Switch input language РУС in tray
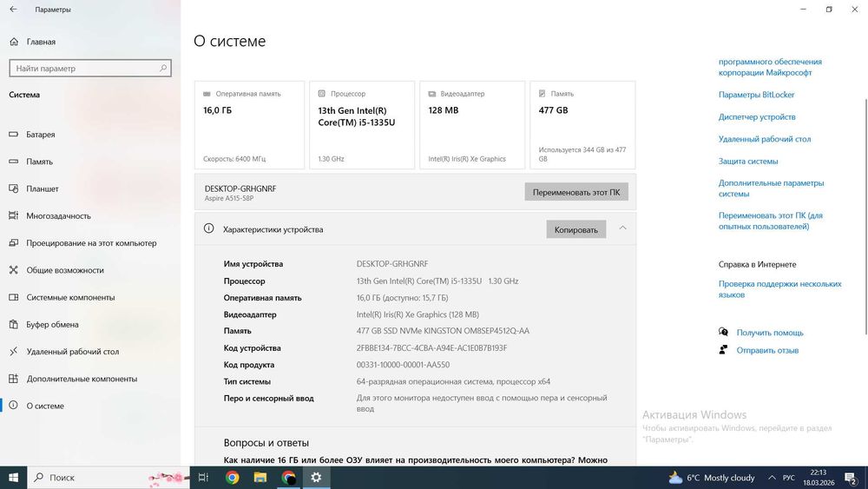 coord(788,478)
